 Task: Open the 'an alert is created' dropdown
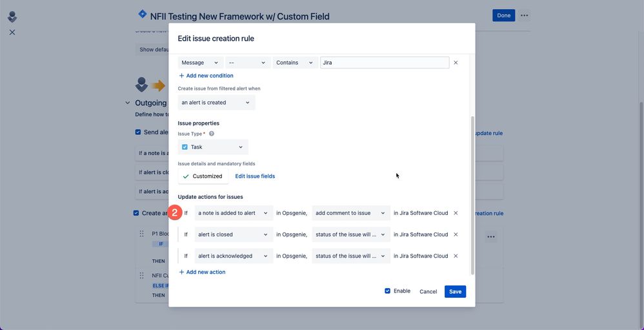pos(216,103)
